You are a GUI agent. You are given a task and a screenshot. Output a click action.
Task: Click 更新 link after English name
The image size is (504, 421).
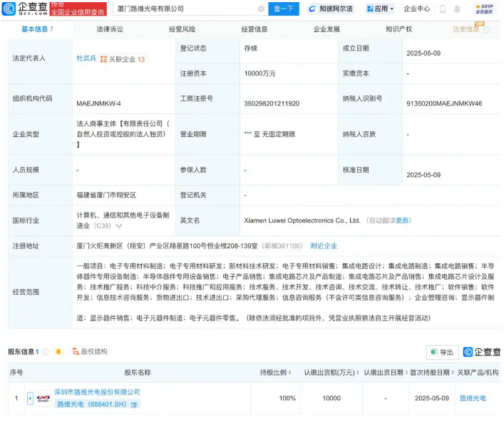pos(402,220)
